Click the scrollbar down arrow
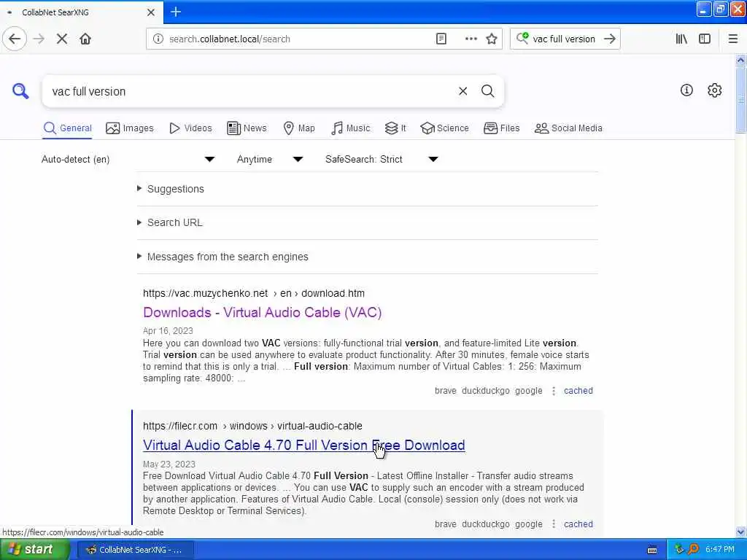The image size is (747, 560). (x=740, y=532)
